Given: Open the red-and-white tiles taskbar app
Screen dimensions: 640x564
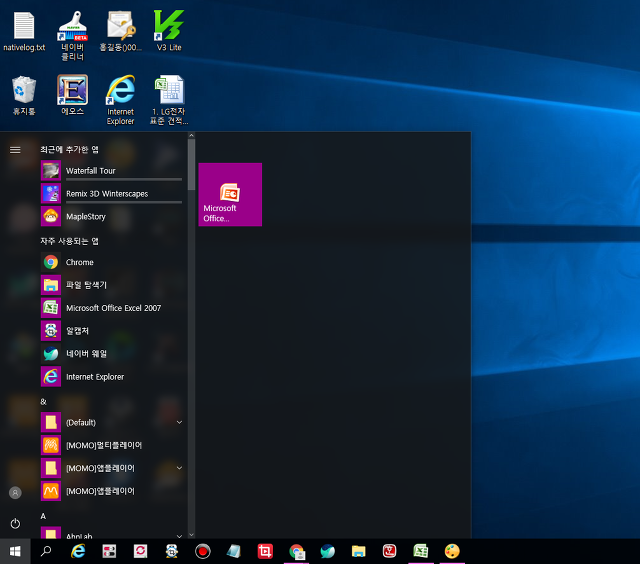Looking at the screenshot, I should click(109, 551).
